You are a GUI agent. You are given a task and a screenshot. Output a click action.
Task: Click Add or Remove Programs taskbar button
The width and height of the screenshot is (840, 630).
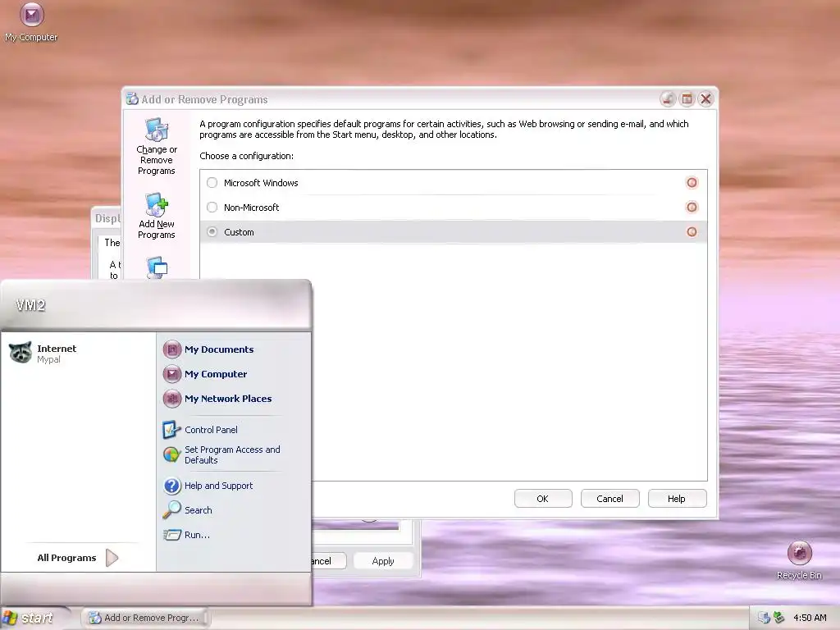[x=144, y=618]
